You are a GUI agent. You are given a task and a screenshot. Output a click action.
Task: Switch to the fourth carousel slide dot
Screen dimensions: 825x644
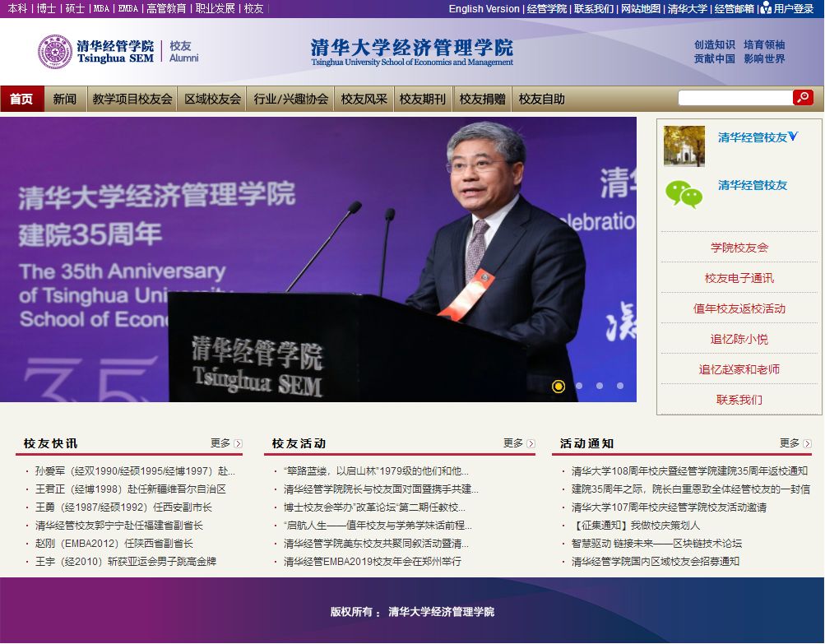coord(620,386)
